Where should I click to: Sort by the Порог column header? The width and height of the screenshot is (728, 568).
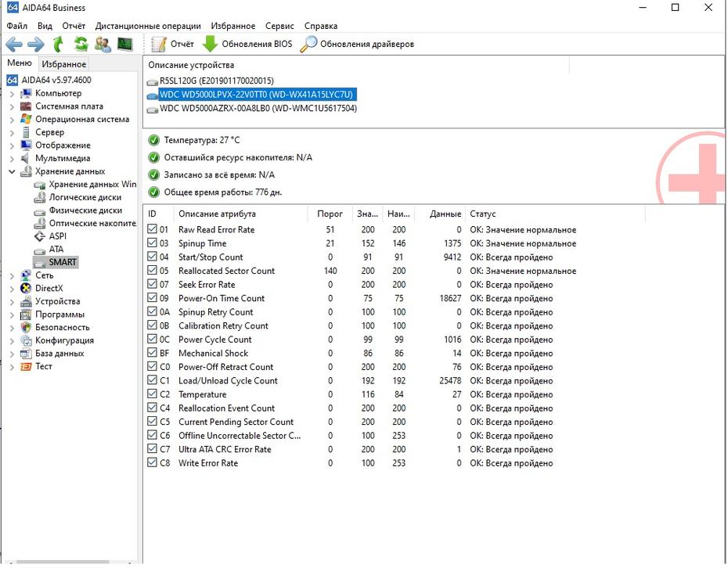pos(330,214)
